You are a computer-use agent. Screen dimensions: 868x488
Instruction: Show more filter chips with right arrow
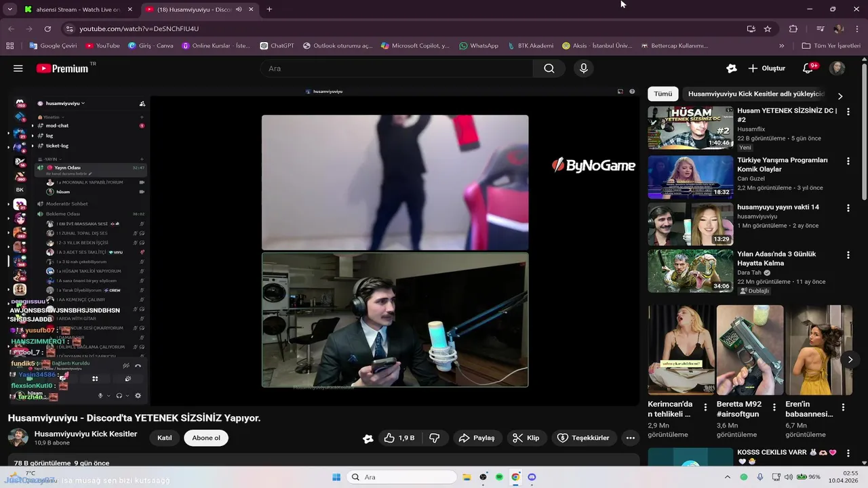(x=840, y=96)
